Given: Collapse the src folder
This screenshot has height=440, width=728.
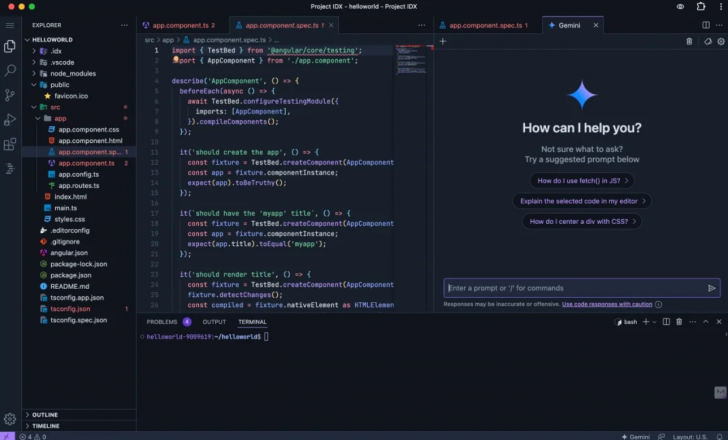Looking at the screenshot, I should click(x=34, y=107).
